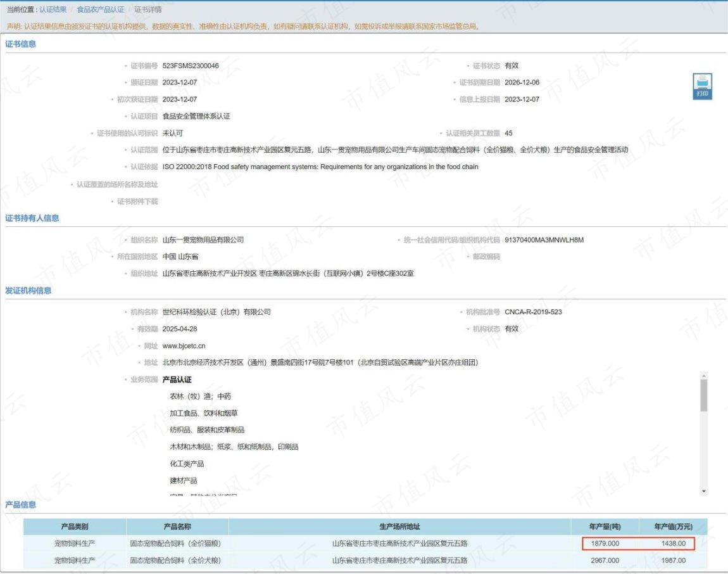Click the issuer address in 北京经济技术开发区
This screenshot has height=574, width=728.
[320, 362]
